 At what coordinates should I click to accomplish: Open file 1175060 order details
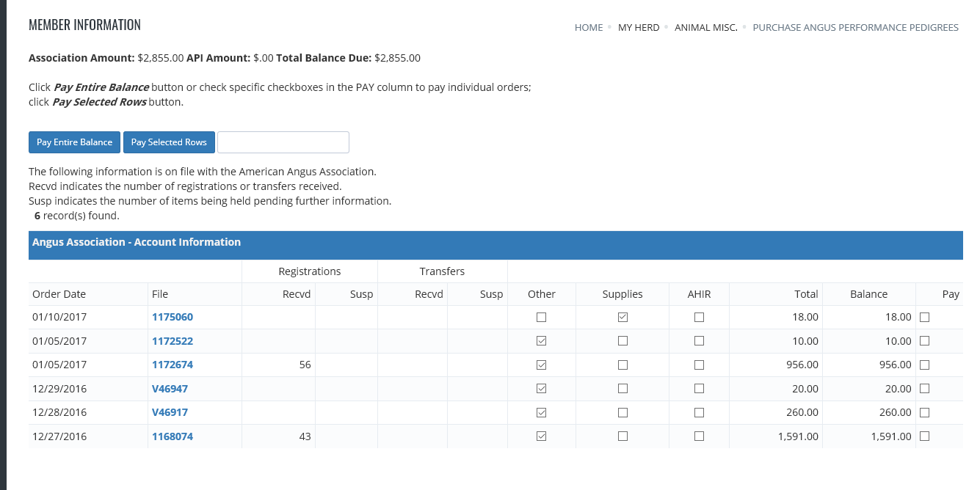coord(173,317)
